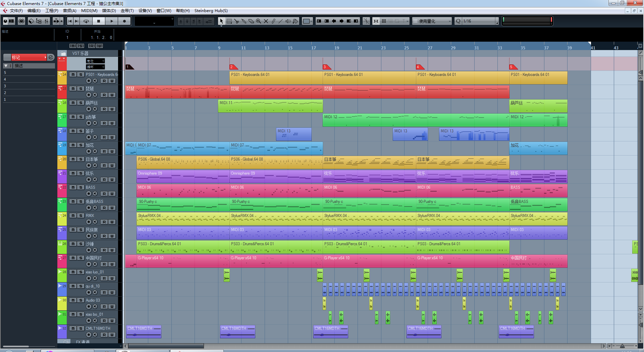Pick the Play speaker tool
Screen dimensions: 644x352
tap(288, 21)
